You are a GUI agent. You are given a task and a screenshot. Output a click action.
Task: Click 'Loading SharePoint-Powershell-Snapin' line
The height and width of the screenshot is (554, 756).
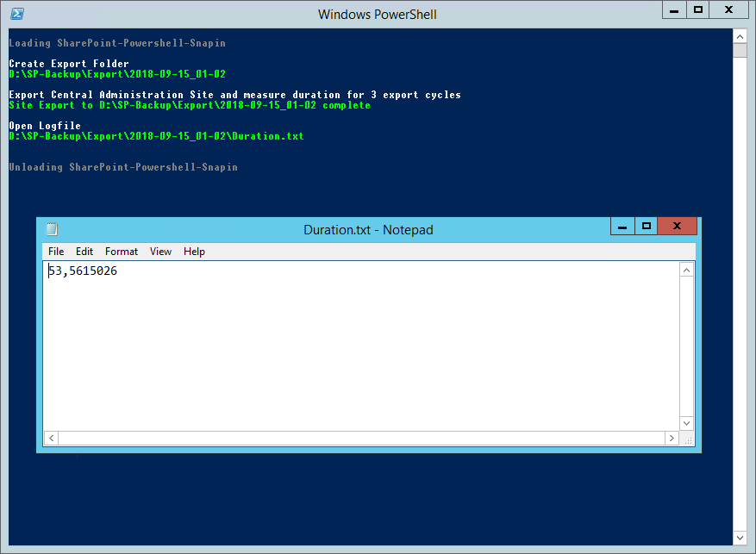[117, 43]
